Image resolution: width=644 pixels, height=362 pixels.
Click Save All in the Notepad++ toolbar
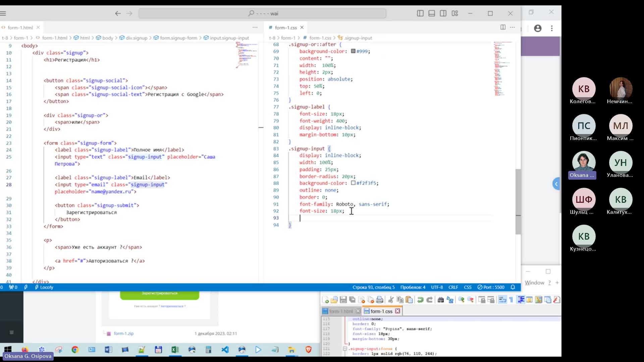[352, 300]
